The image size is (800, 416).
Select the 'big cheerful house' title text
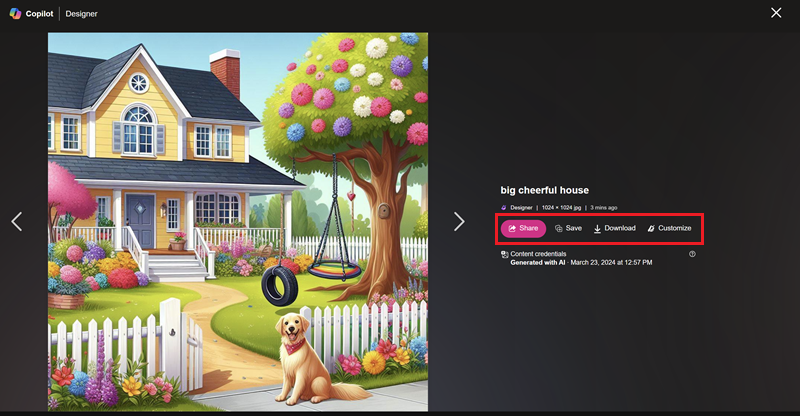pyautogui.click(x=544, y=190)
